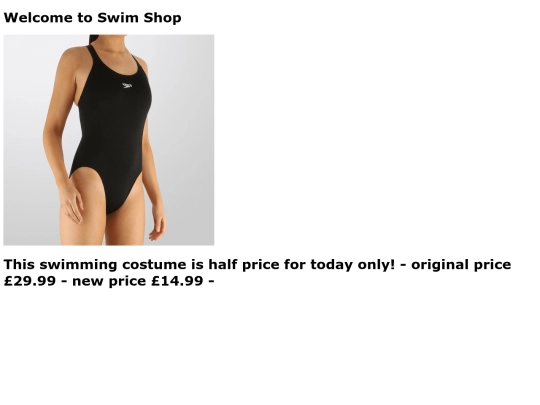This screenshot has height=405, width=540.
Task: Click the word 'Welcome' in the heading
Action: [38, 18]
